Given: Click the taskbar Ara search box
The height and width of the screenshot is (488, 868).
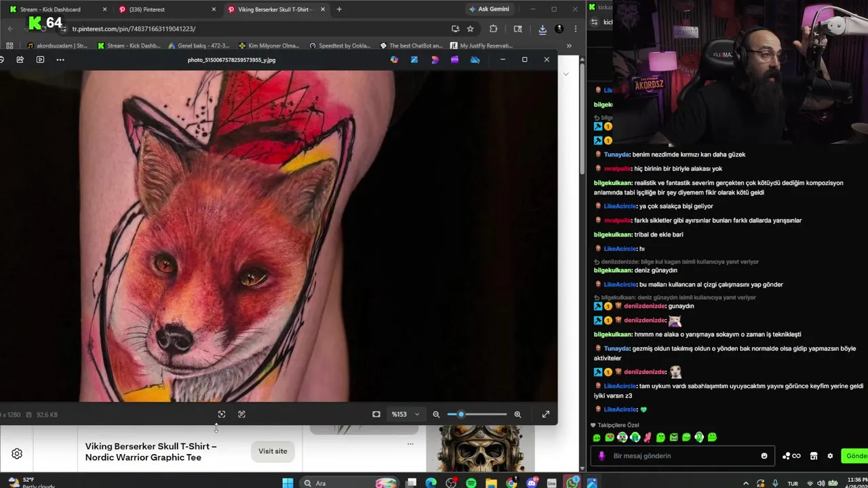Looking at the screenshot, I should point(350,483).
